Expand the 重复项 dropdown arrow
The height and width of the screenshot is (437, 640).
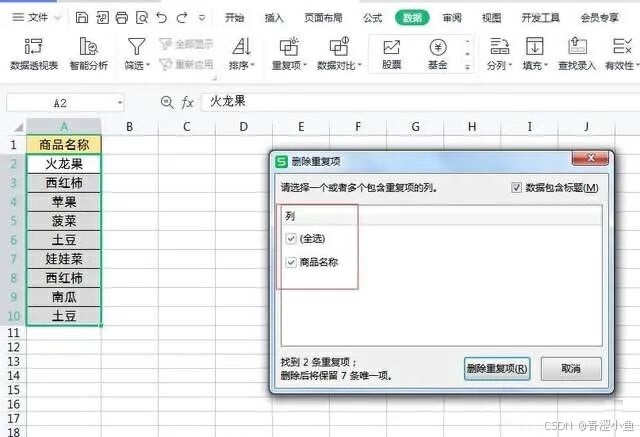[305, 65]
